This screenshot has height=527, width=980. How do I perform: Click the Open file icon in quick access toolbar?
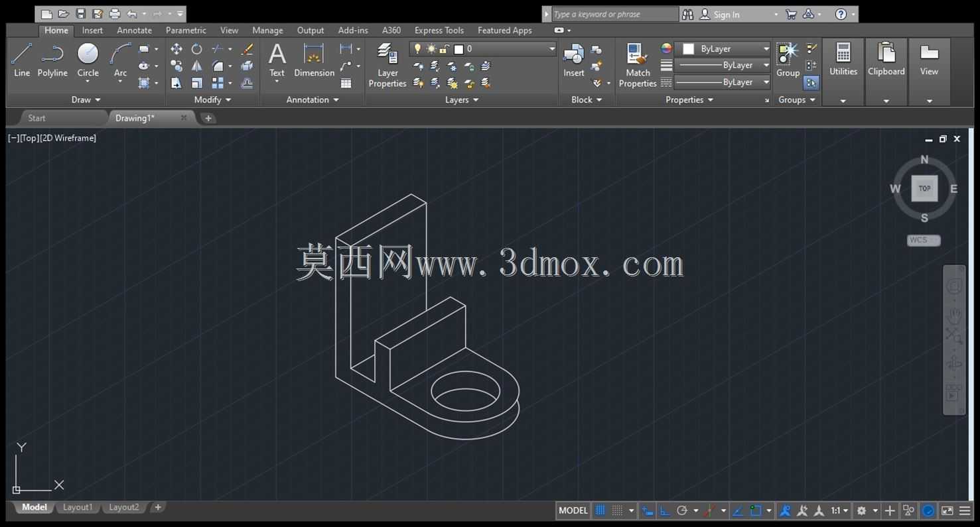pyautogui.click(x=64, y=14)
